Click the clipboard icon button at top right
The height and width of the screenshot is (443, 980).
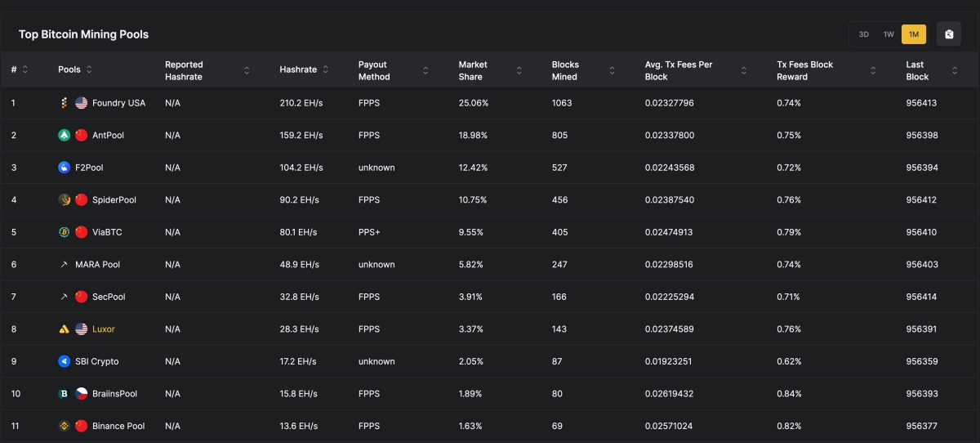click(x=948, y=34)
